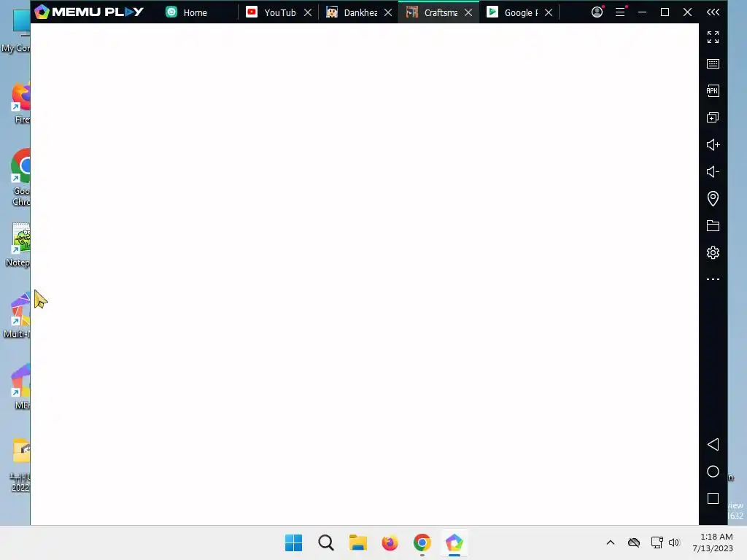Open the speaker volume tray icon
Viewport: 747px width, 560px height.
pos(673,542)
